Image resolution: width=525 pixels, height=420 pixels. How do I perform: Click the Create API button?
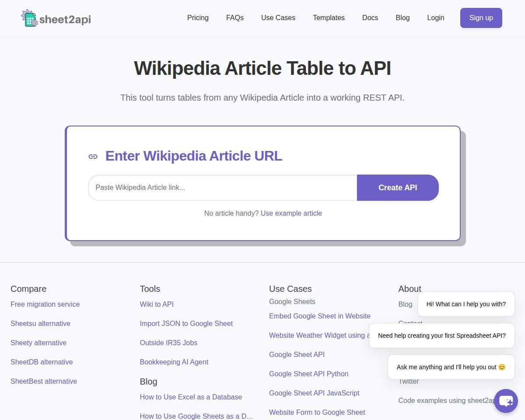pyautogui.click(x=398, y=188)
